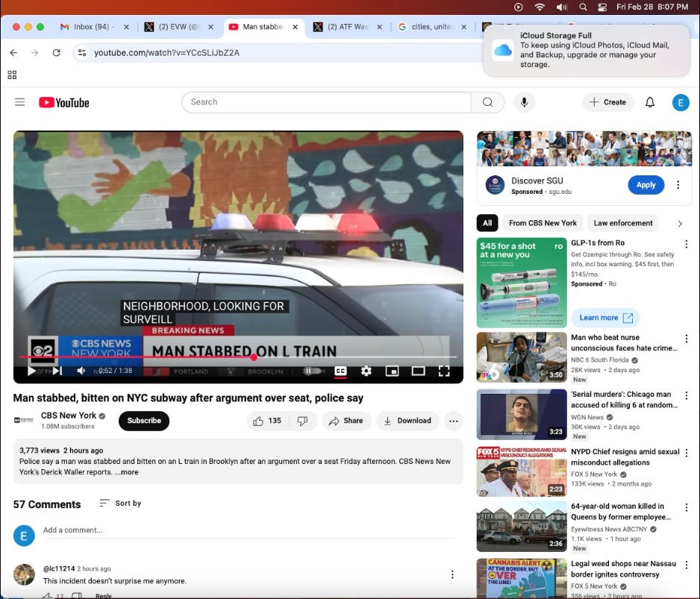This screenshot has width=700, height=599.
Task: Open the nurse hate crime video thumbnail
Action: point(522,357)
